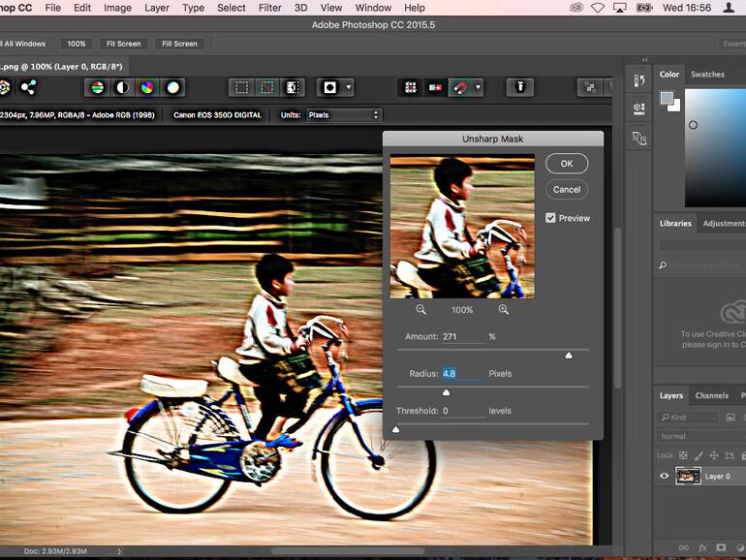Image resolution: width=746 pixels, height=560 pixels.
Task: Toggle lock image pixels brush icon
Action: pos(699,455)
